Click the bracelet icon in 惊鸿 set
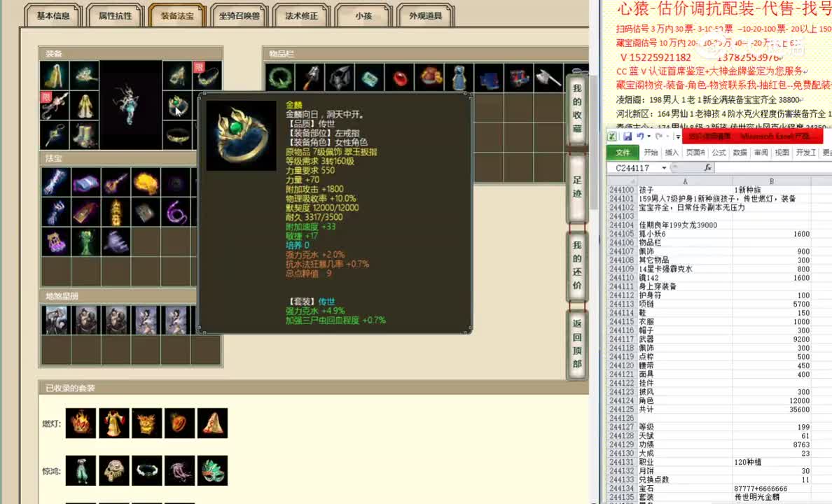832x504 pixels. [x=146, y=470]
